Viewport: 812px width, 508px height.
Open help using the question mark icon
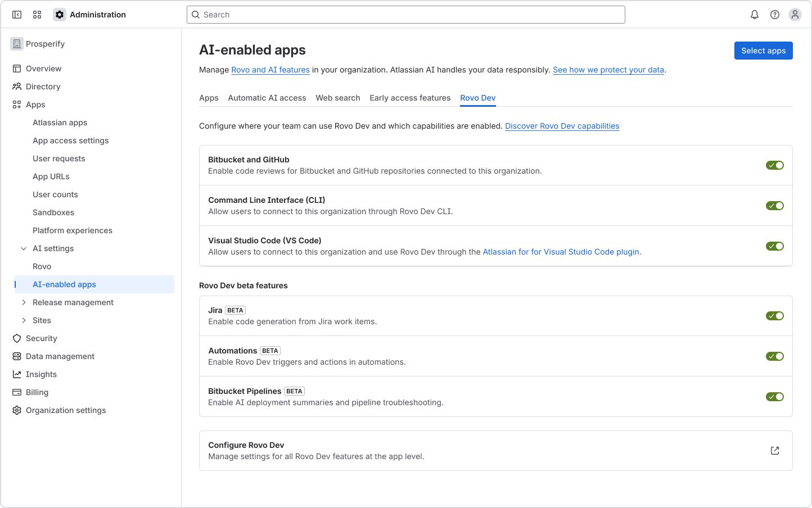coord(774,15)
